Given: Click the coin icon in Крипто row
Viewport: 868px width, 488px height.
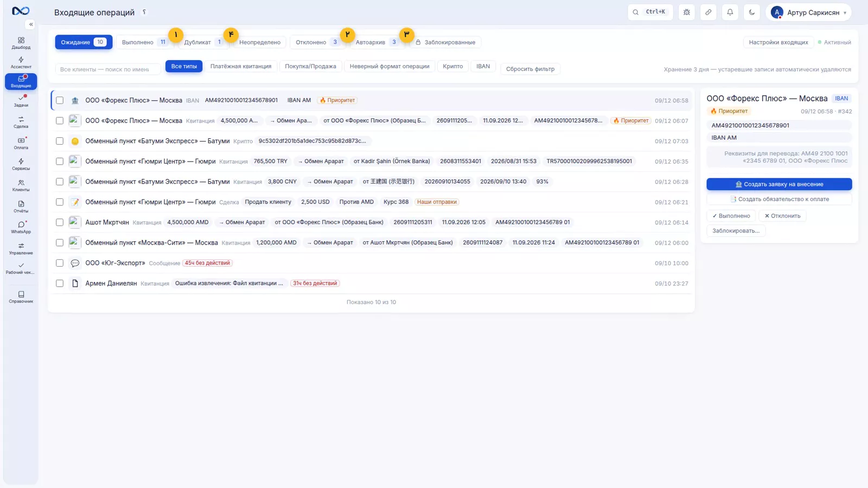Looking at the screenshot, I should pyautogui.click(x=75, y=141).
